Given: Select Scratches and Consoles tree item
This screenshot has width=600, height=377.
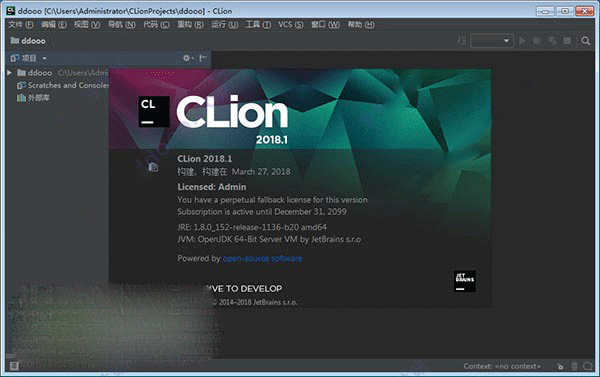Looking at the screenshot, I should point(63,85).
